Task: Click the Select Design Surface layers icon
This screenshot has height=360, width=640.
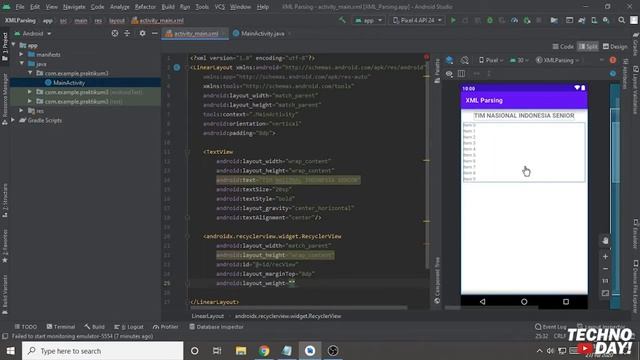Action: click(449, 60)
